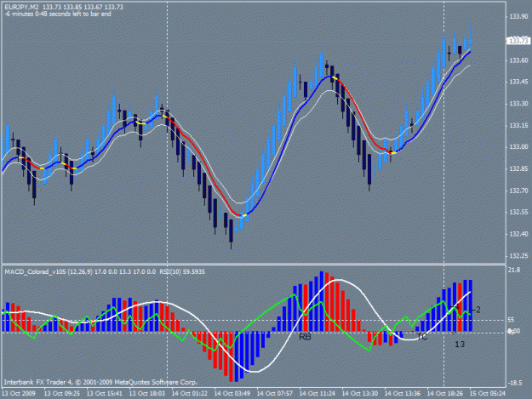Click the 132.25 price scale value
Screen dimensions: 532x399
[x=518, y=255]
